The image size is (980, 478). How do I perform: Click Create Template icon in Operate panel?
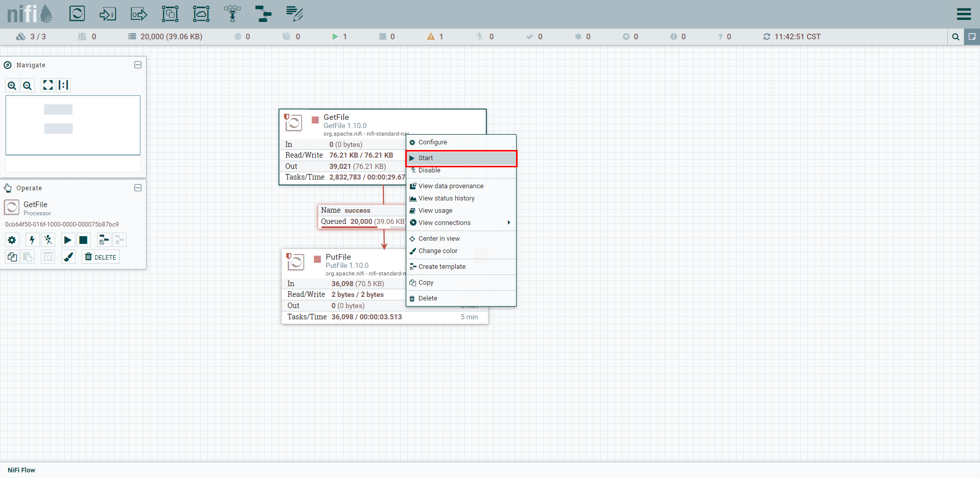[104, 240]
